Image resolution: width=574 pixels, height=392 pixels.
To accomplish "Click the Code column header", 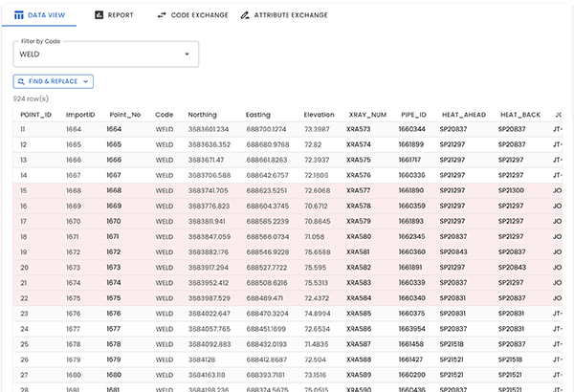I will point(164,115).
